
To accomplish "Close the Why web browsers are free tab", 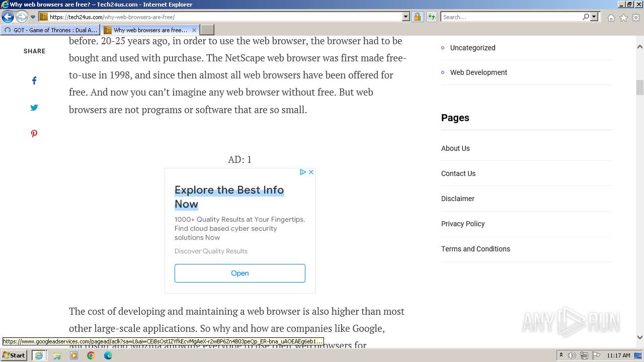I will pyautogui.click(x=194, y=30).
